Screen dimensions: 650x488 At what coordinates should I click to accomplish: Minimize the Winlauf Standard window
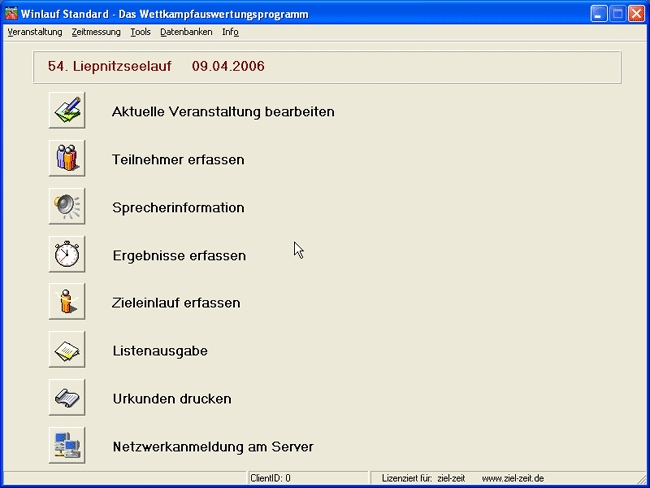[x=598, y=13]
